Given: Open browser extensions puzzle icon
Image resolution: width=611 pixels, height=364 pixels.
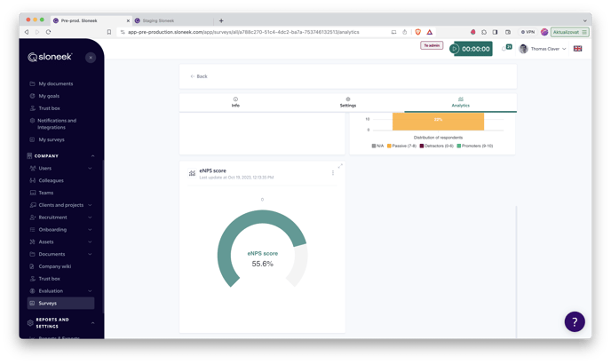Looking at the screenshot, I should tap(484, 32).
